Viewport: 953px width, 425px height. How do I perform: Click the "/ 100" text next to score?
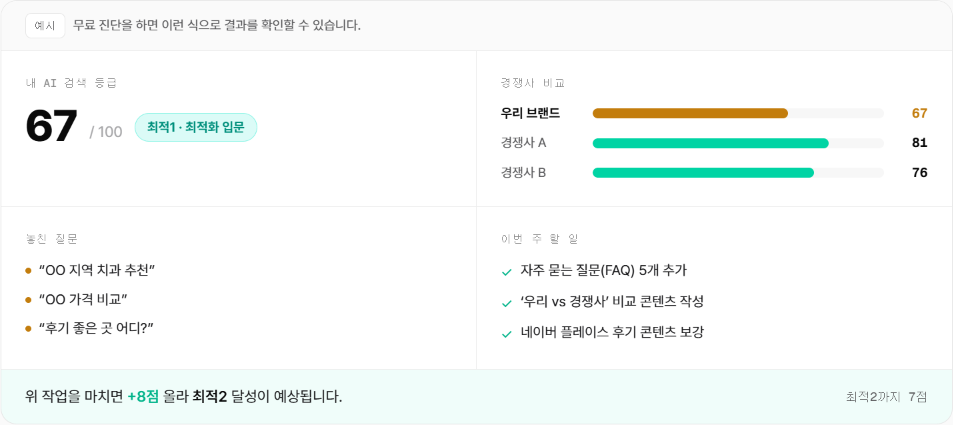[x=106, y=132]
